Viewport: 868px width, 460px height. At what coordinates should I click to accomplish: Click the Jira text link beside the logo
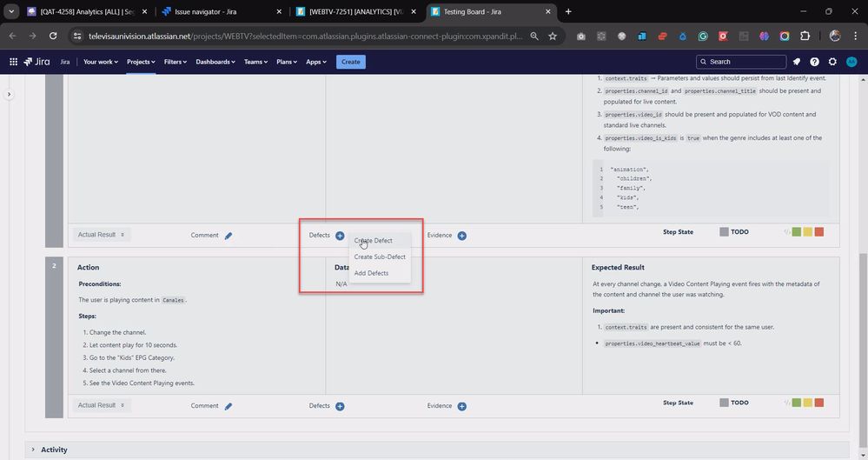tap(65, 62)
